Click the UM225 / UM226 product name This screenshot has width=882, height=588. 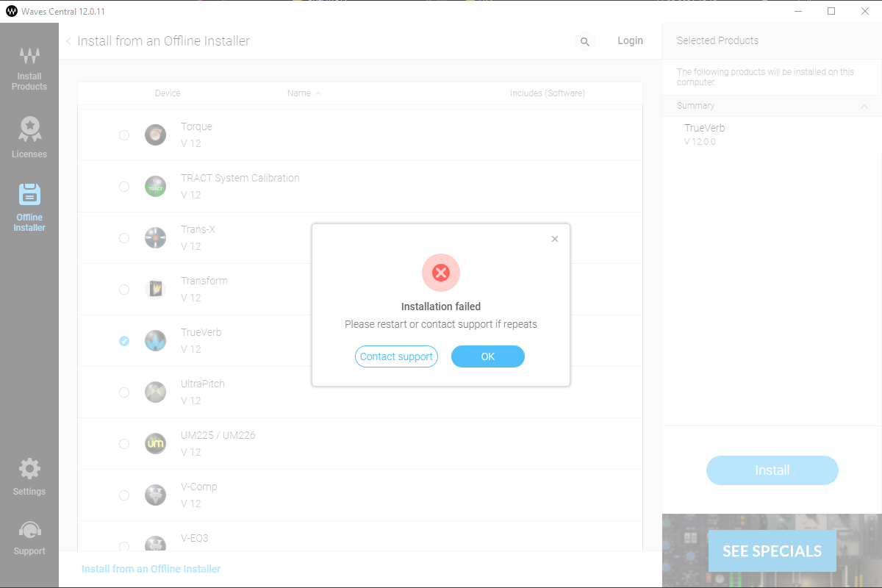(218, 435)
